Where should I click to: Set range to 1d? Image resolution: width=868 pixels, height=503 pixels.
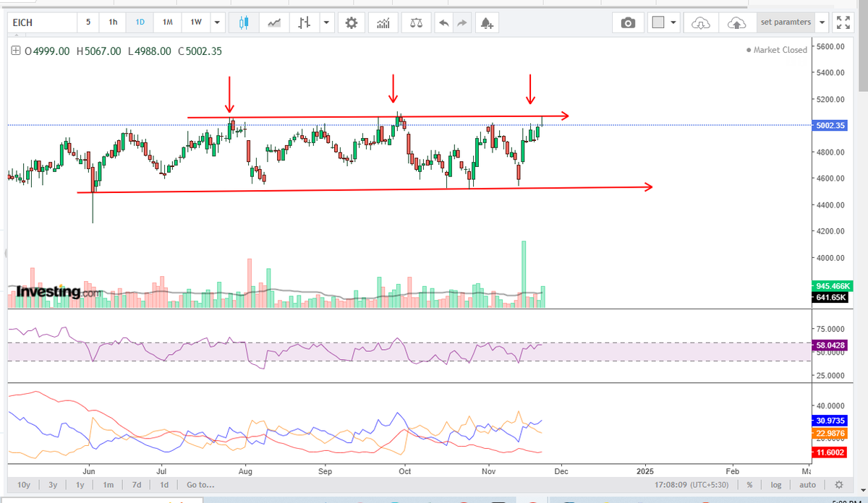(164, 484)
